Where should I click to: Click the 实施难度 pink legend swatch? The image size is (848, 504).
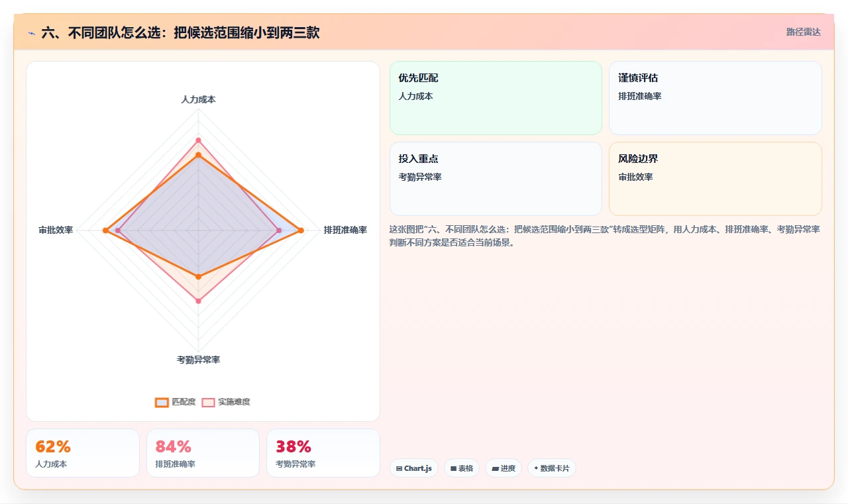tap(209, 402)
